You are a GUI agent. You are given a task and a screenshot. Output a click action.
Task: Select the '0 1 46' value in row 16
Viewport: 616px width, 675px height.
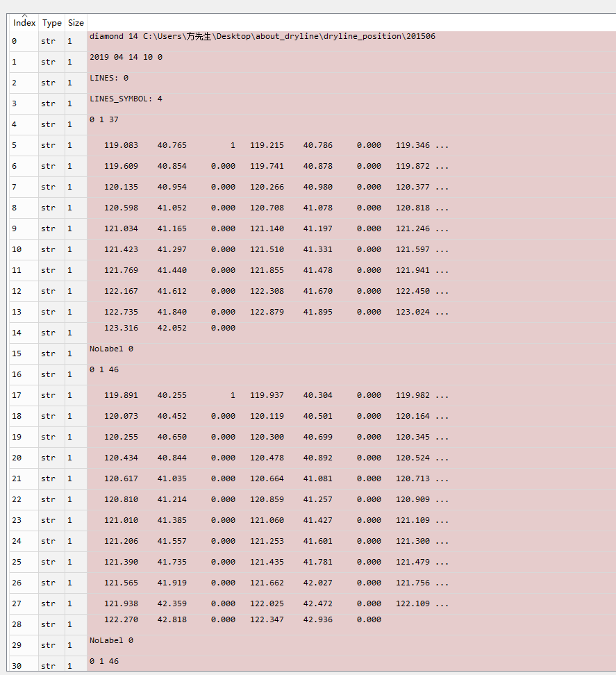pyautogui.click(x=351, y=374)
